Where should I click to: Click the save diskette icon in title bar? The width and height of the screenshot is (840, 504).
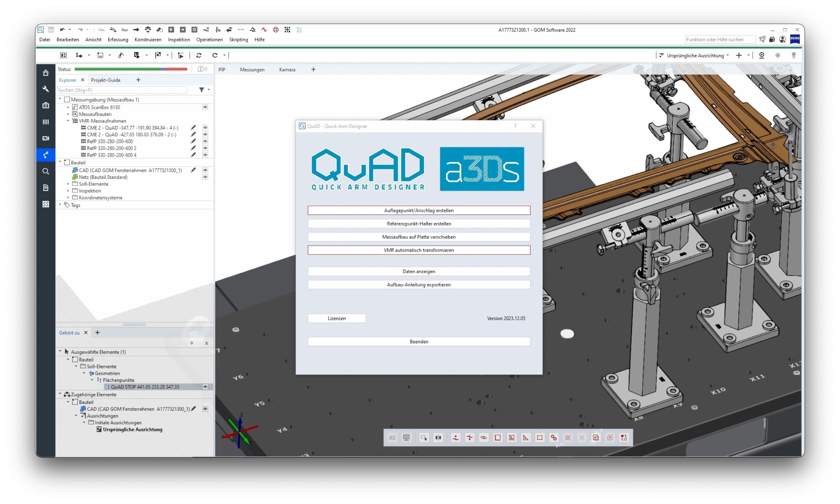tap(51, 30)
